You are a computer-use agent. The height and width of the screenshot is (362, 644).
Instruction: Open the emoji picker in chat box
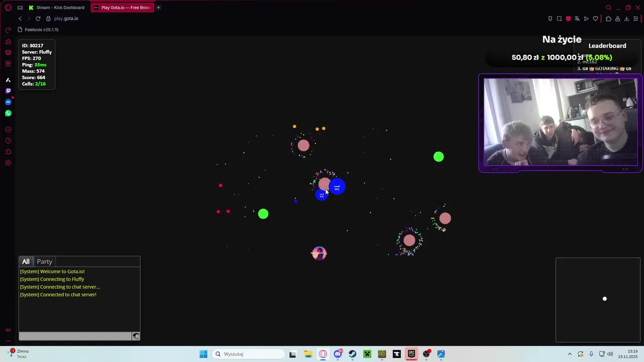tap(136, 336)
